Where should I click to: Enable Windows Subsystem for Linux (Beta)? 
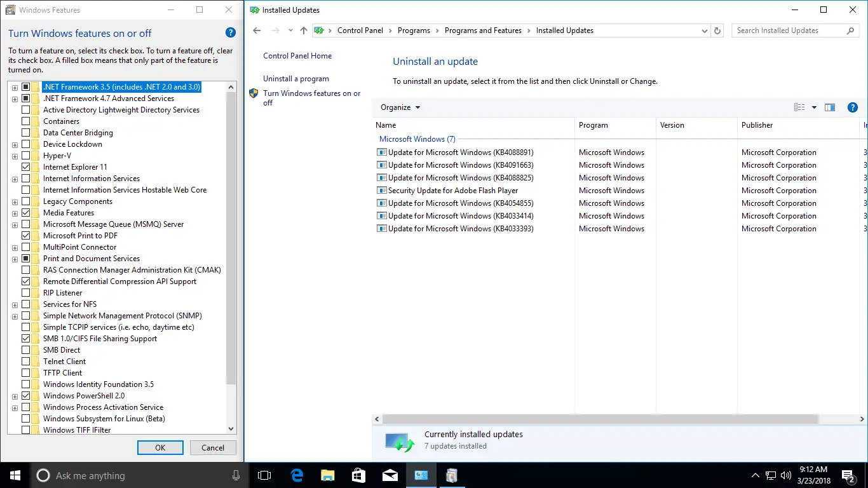pyautogui.click(x=26, y=419)
